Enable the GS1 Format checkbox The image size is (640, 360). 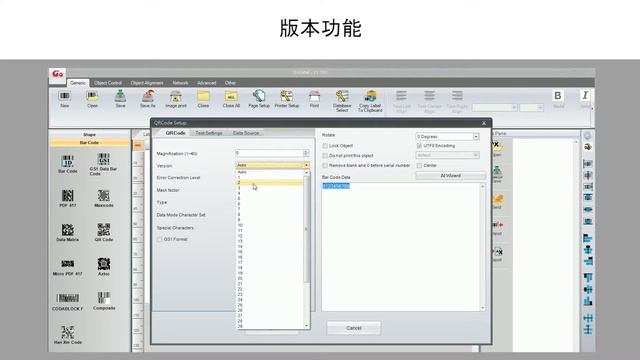click(160, 240)
